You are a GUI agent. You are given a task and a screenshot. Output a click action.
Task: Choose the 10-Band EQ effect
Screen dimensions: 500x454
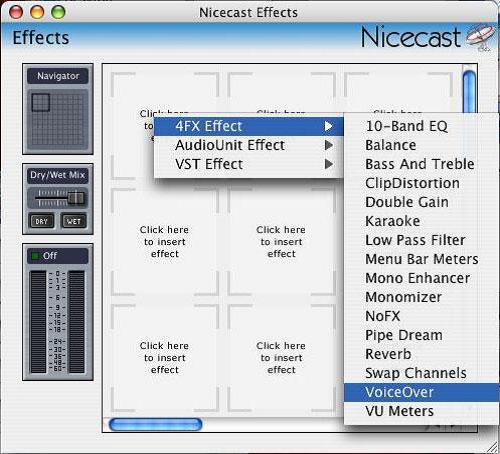click(421, 126)
